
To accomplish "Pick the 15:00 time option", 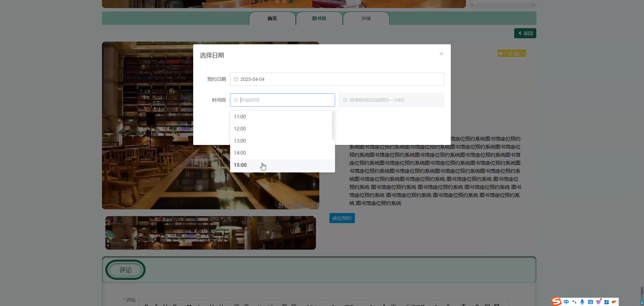I will point(240,165).
